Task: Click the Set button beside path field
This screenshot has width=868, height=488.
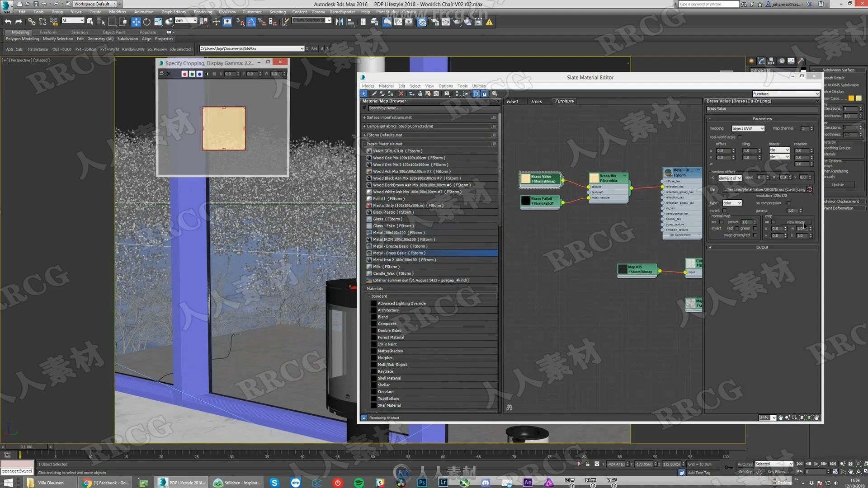Action: point(314,49)
